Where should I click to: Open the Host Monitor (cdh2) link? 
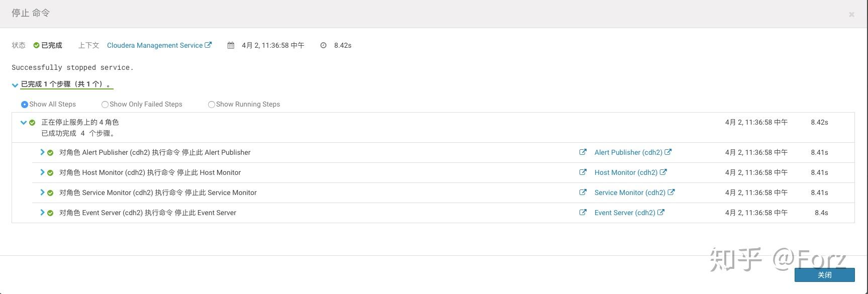pos(626,172)
